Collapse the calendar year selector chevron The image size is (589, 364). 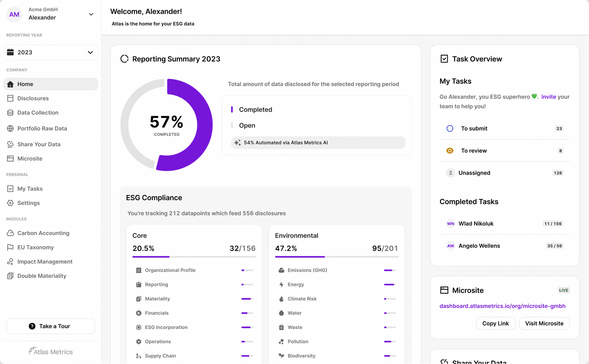coord(90,52)
